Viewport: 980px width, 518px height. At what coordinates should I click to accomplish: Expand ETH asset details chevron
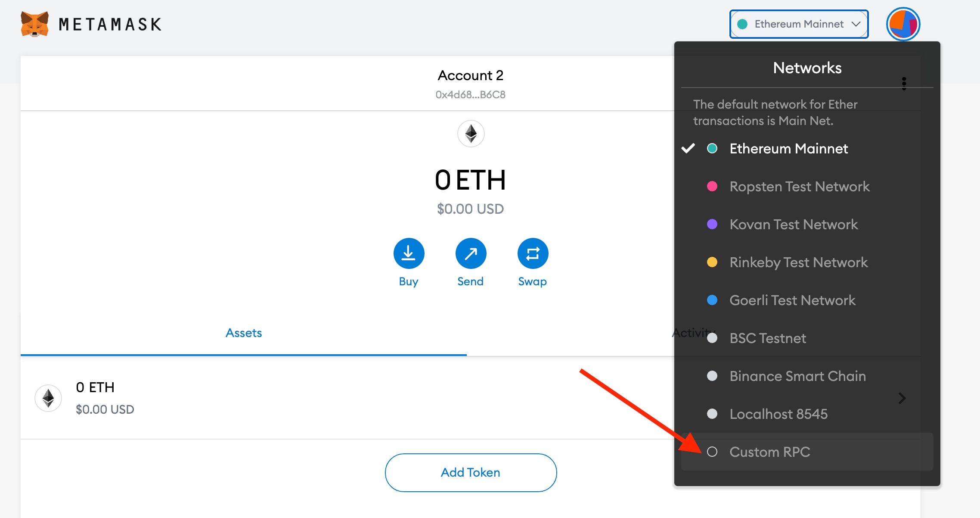click(x=902, y=398)
